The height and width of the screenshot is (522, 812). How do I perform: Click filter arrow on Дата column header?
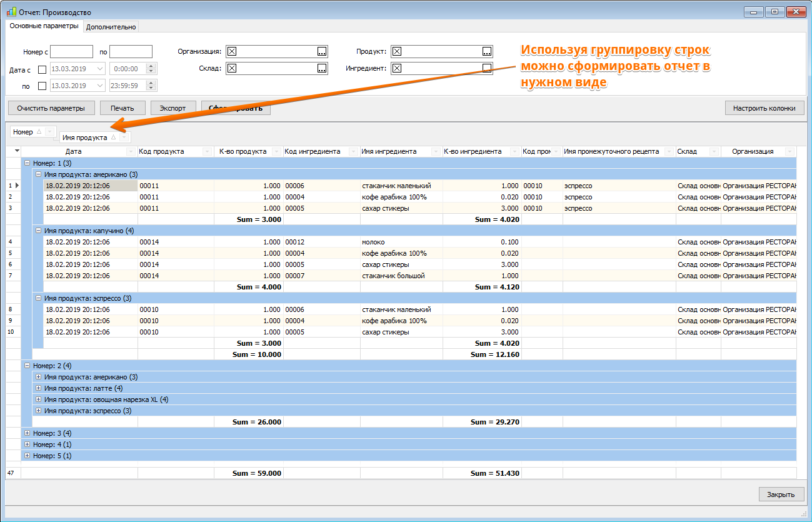click(x=131, y=151)
